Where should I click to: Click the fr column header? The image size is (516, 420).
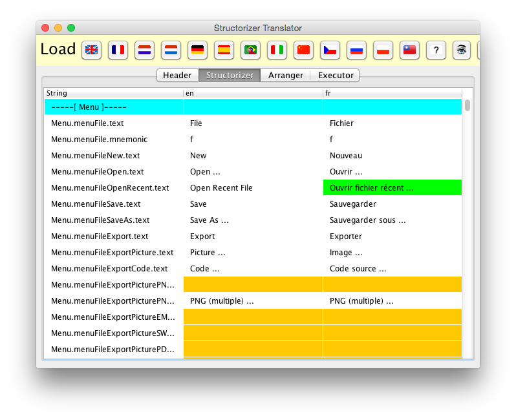(392, 94)
